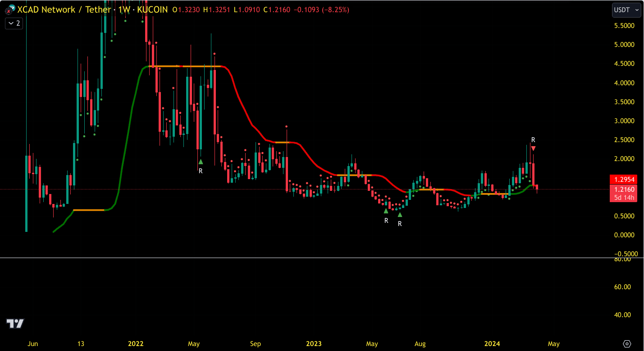
Task: Select the low value L1.0910
Action: [246, 9]
